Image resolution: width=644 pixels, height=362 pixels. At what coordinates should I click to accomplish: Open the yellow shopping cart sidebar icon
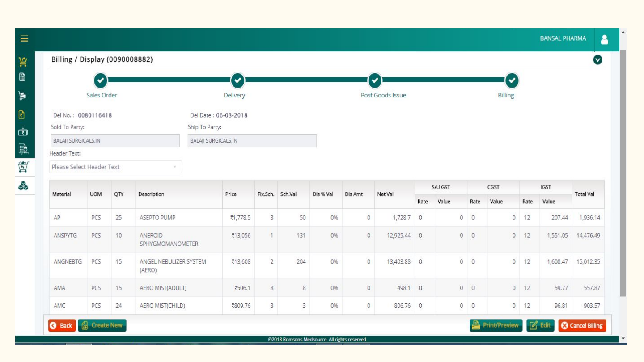click(23, 61)
